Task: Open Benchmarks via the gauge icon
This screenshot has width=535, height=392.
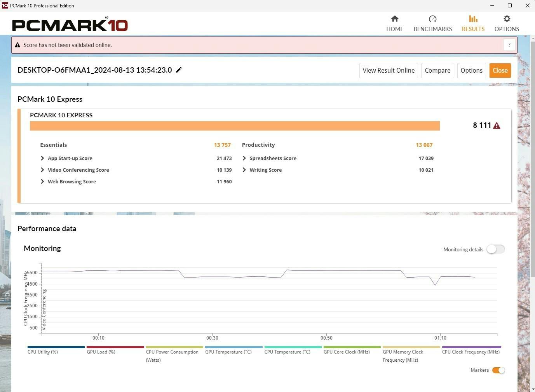Action: 432,19
